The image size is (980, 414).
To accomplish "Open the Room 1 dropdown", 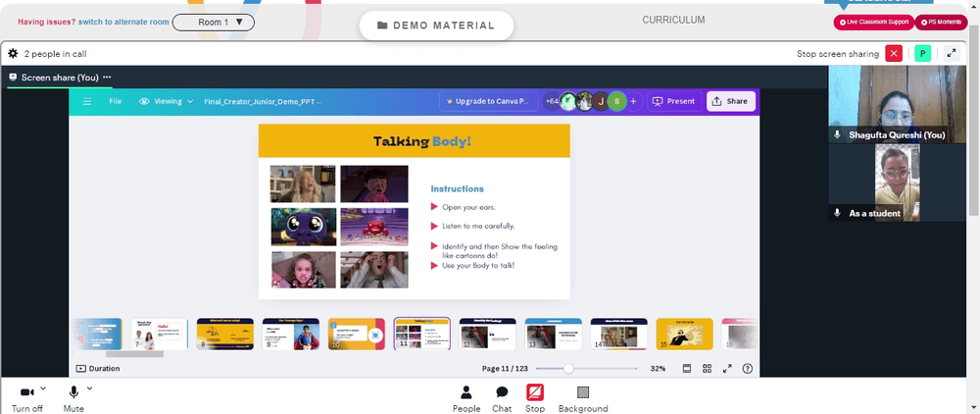I will pyautogui.click(x=214, y=23).
